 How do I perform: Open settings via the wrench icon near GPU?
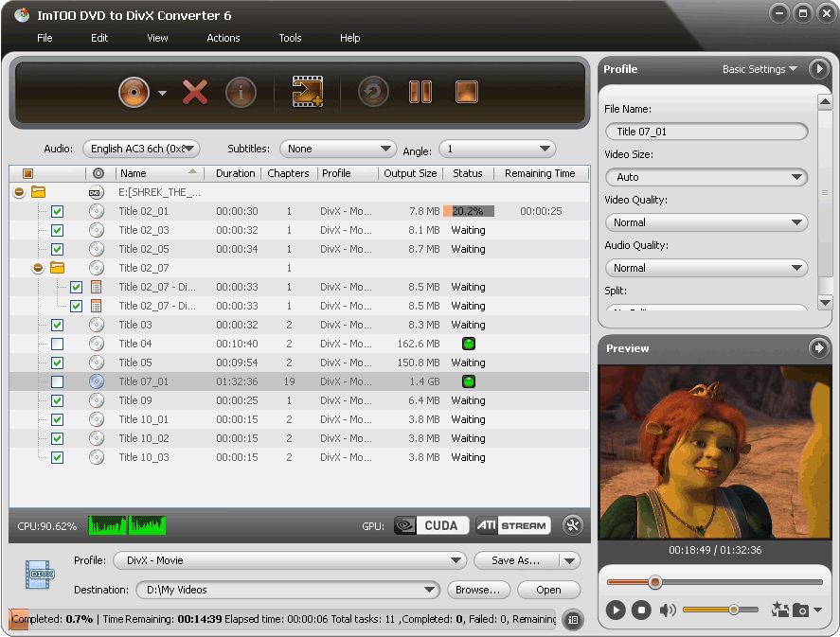[572, 525]
